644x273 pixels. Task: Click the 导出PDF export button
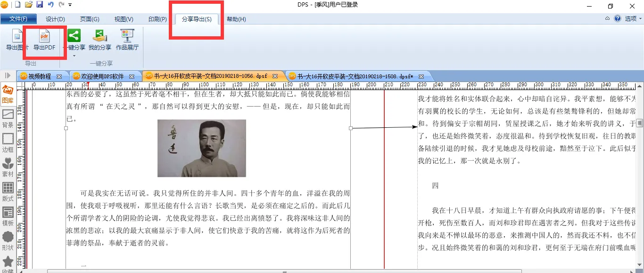[44, 40]
